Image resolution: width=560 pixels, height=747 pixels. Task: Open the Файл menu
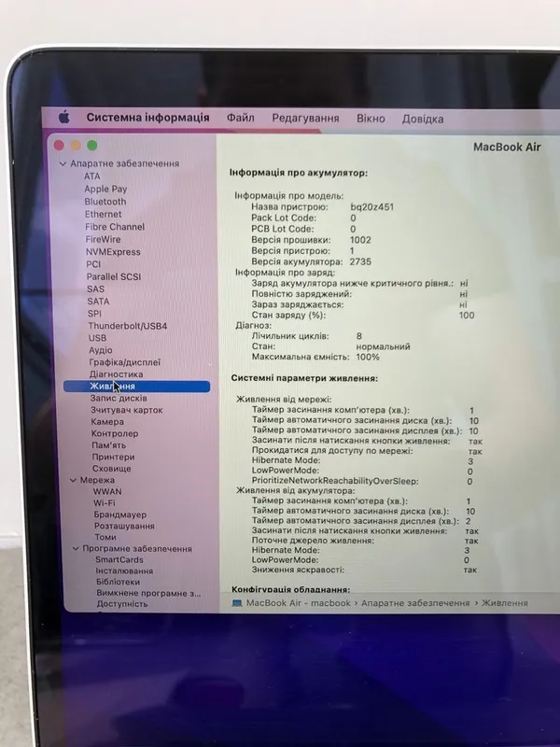pos(241,118)
